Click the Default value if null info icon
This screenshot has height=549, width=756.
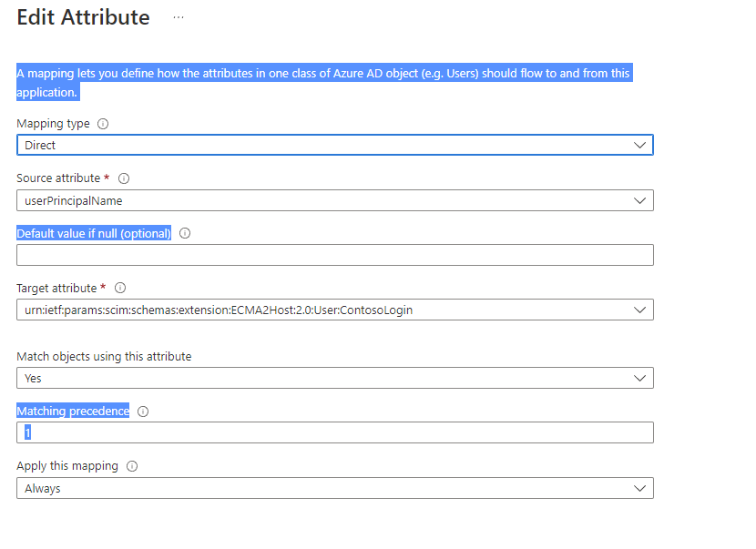[185, 233]
